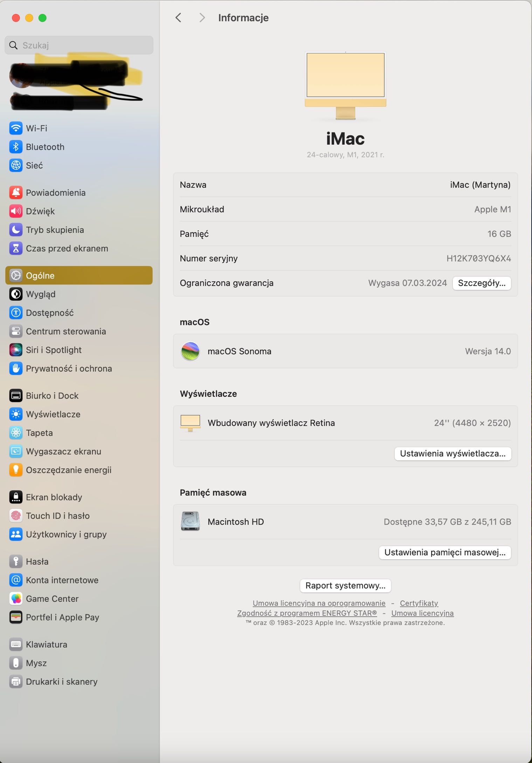This screenshot has height=763, width=532.
Task: Open the Certyfikaty link
Action: (x=419, y=603)
